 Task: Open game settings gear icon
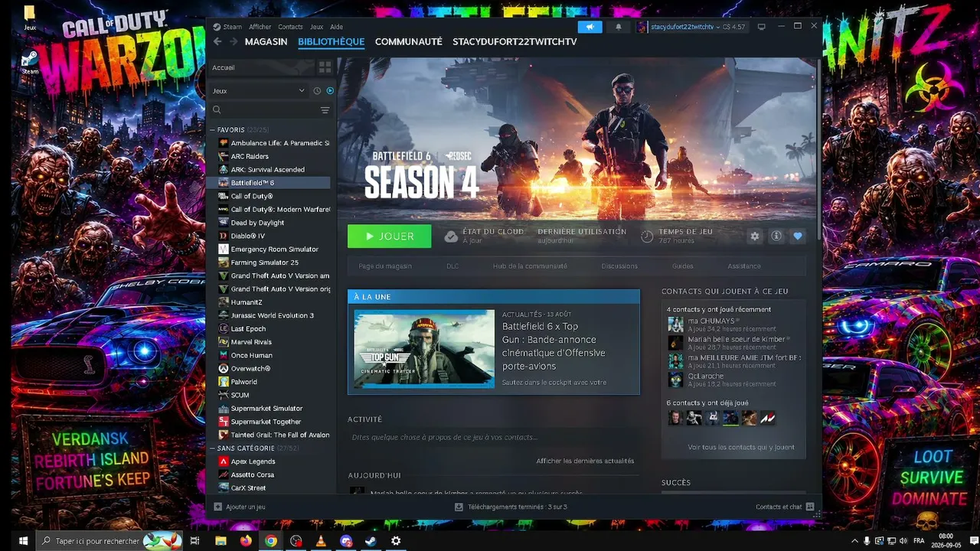point(755,236)
